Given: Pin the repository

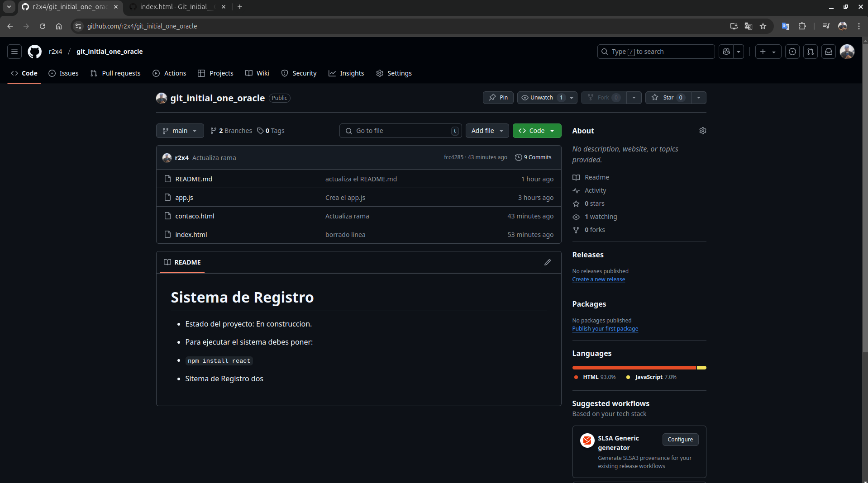Looking at the screenshot, I should (498, 98).
